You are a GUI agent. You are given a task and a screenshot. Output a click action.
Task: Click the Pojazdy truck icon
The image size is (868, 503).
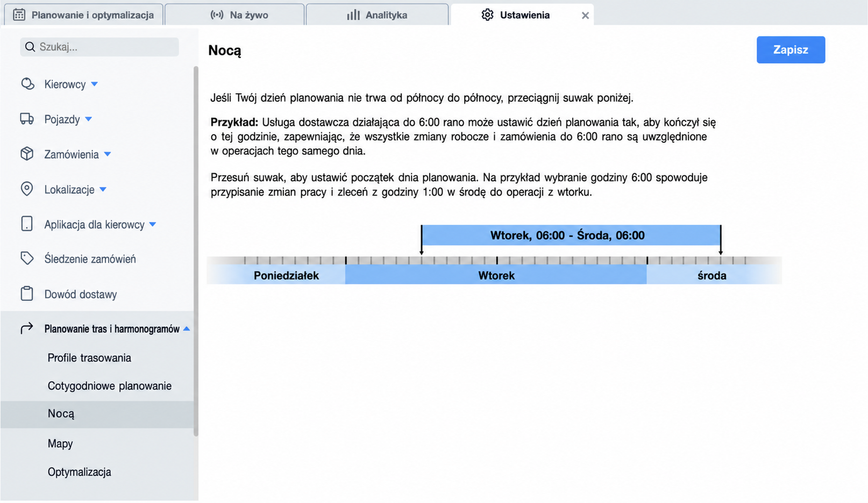(x=27, y=119)
